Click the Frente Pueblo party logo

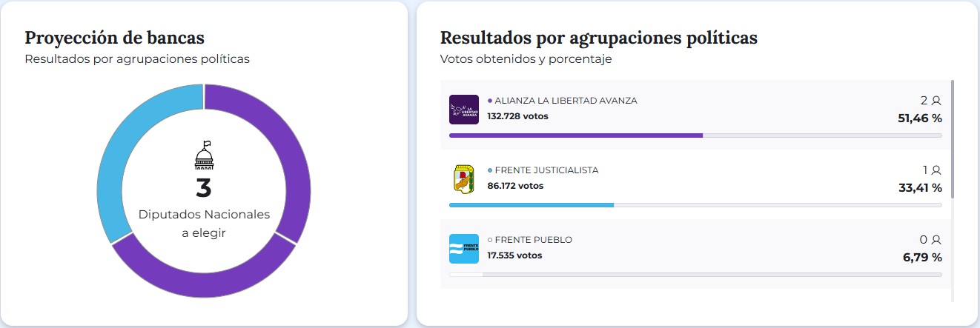point(465,249)
